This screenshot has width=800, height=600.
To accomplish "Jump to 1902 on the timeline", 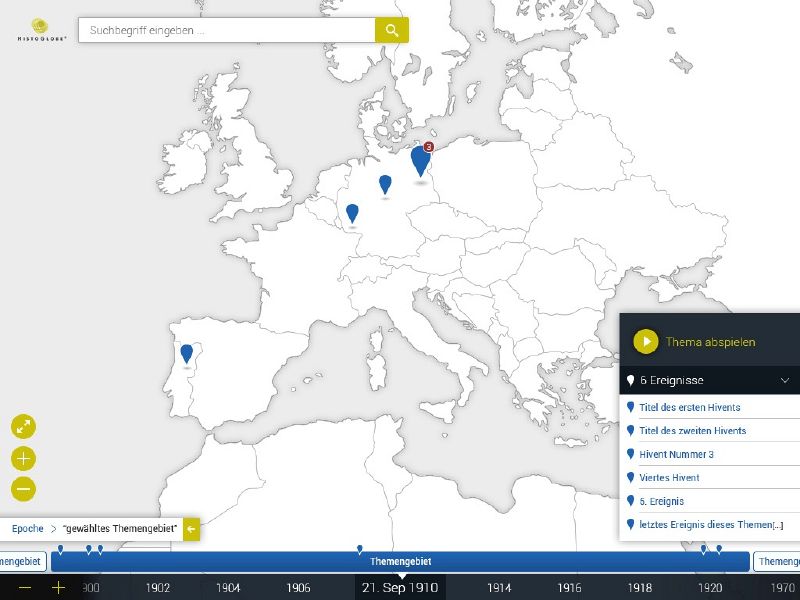I will tap(158, 587).
